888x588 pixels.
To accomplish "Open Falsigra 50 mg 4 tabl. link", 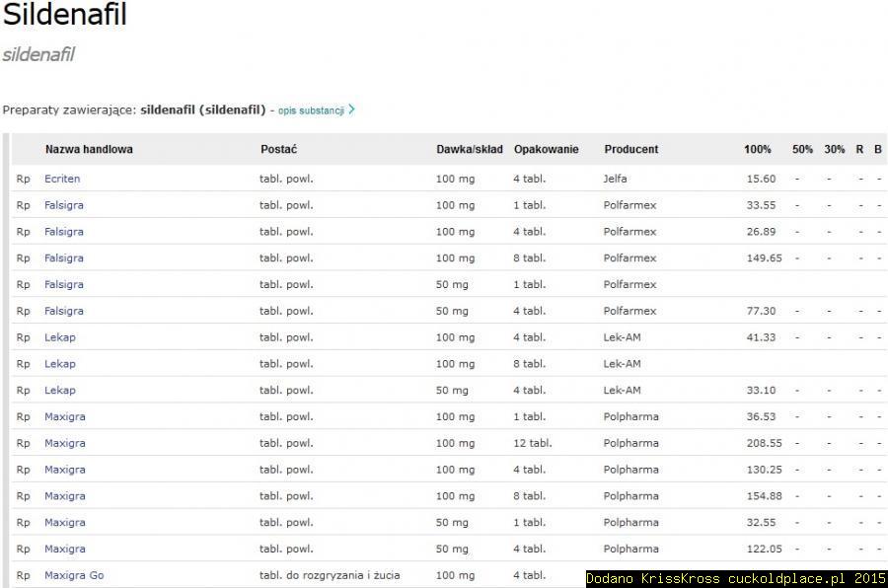I will (x=64, y=311).
